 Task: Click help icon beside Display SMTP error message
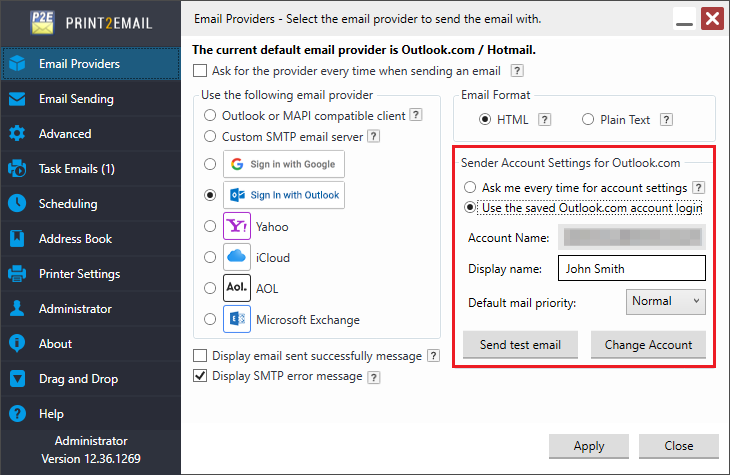(x=373, y=377)
